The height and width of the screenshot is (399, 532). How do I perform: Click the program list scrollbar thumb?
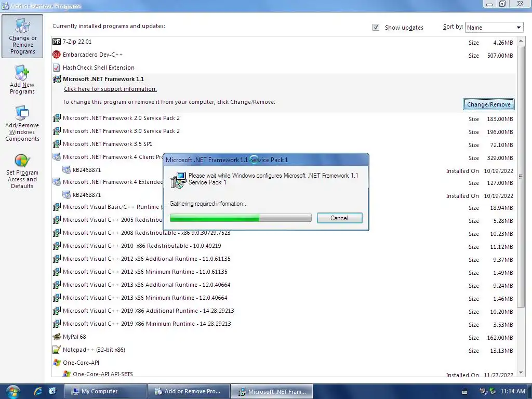521,177
